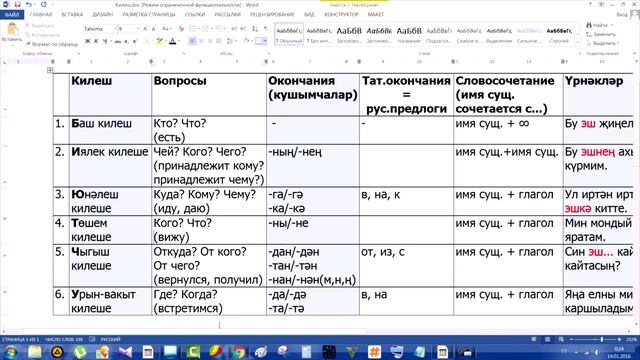The height and width of the screenshot is (360, 640).
Task: Open uTorrent from the taskbar
Action: (80, 352)
